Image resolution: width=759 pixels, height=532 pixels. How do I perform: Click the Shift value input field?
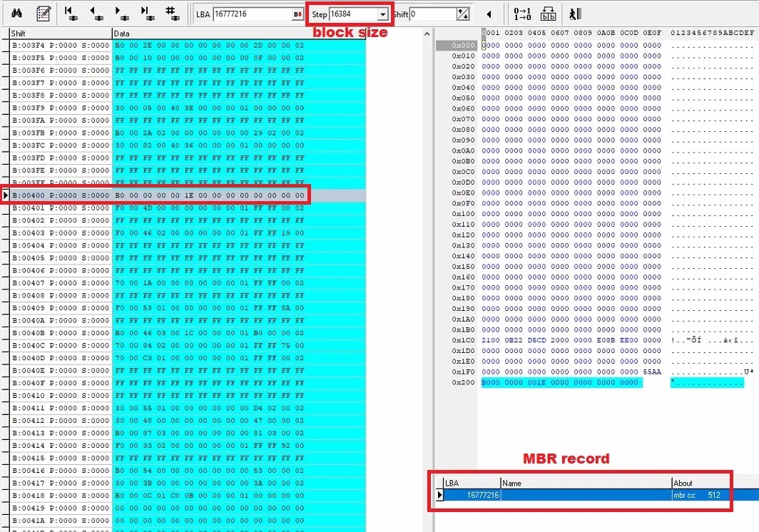click(431, 14)
